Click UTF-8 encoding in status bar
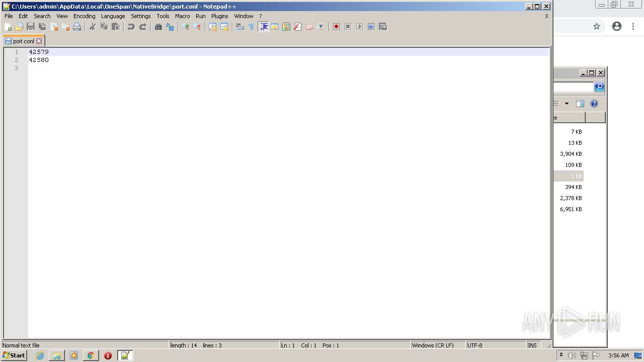 click(474, 345)
